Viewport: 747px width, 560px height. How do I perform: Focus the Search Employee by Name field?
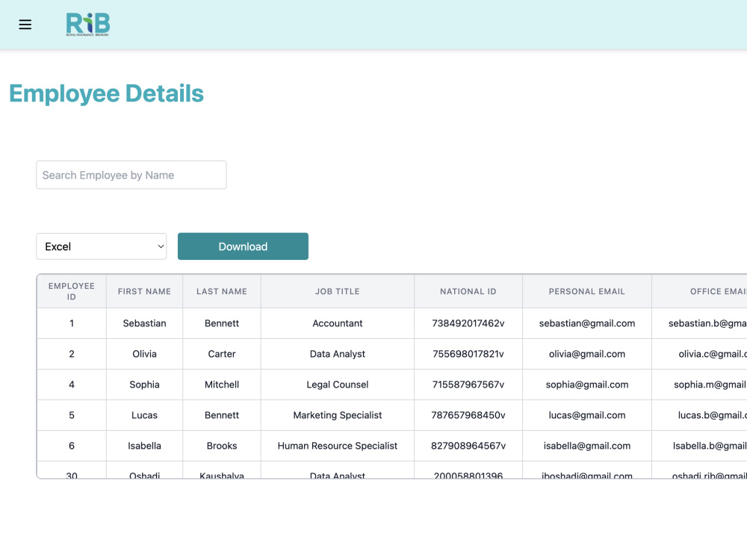click(131, 175)
